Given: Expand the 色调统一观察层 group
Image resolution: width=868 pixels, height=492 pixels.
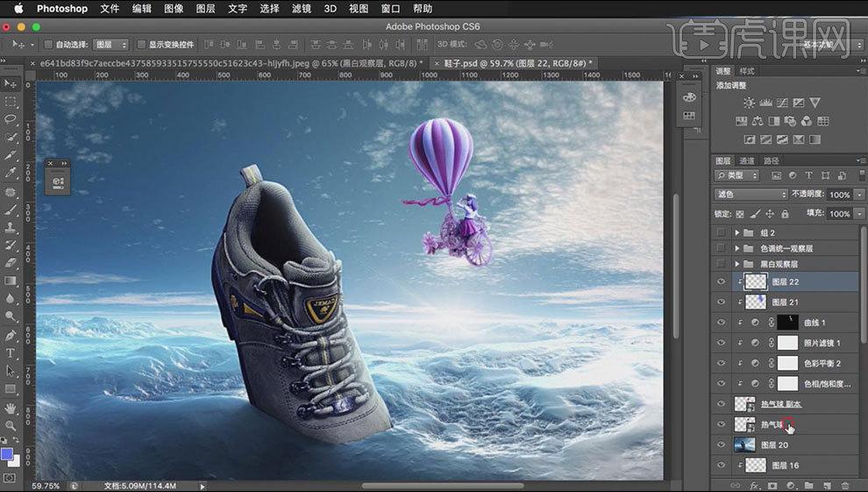Looking at the screenshot, I should pyautogui.click(x=736, y=248).
